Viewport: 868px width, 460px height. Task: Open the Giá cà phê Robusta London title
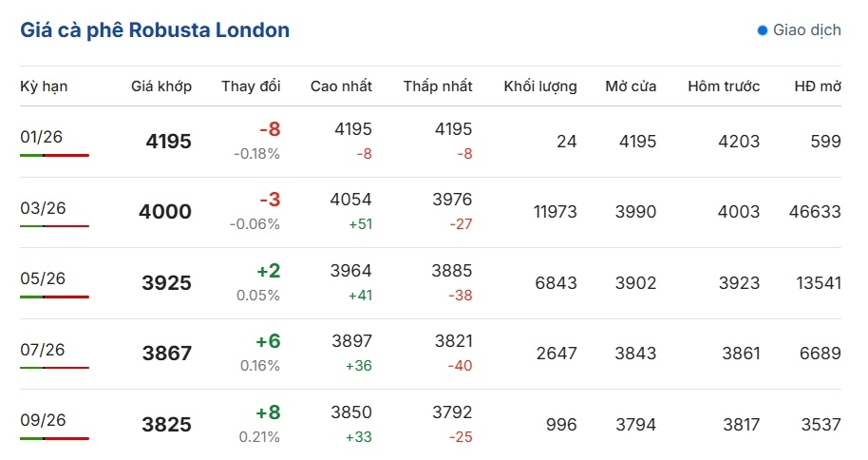(155, 30)
